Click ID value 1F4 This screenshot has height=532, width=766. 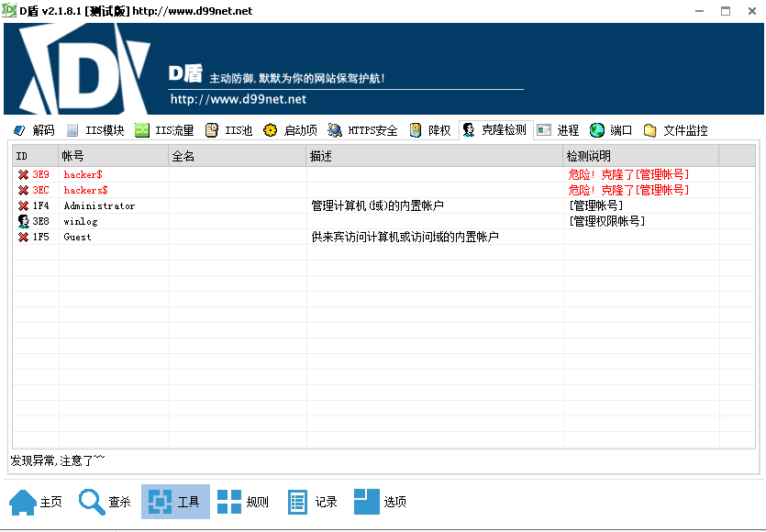(41, 205)
